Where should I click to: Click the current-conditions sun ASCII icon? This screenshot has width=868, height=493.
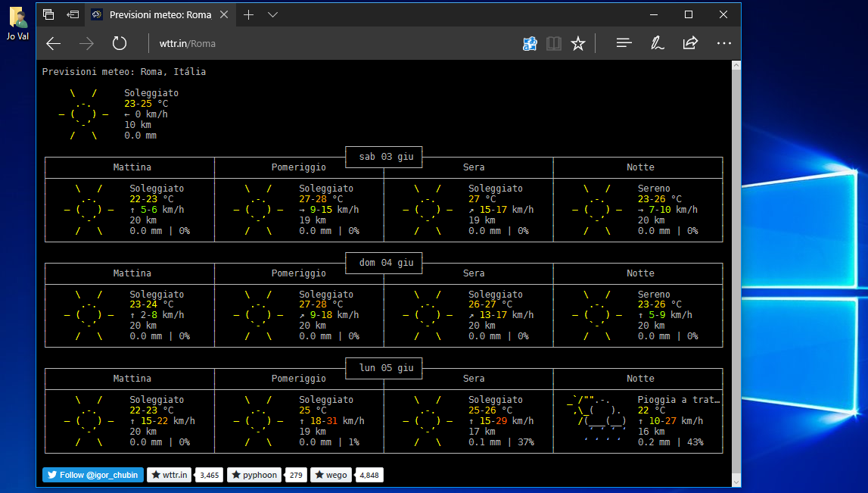tap(83, 114)
